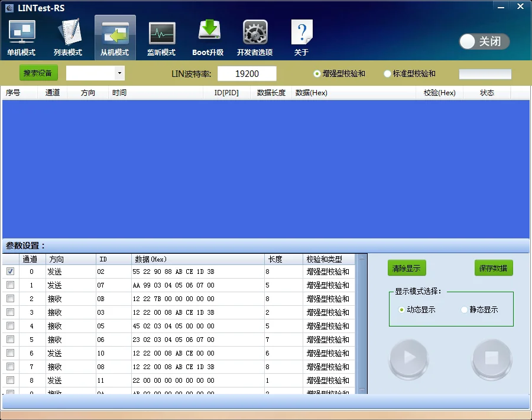Open the 关于 about help icon

click(301, 37)
